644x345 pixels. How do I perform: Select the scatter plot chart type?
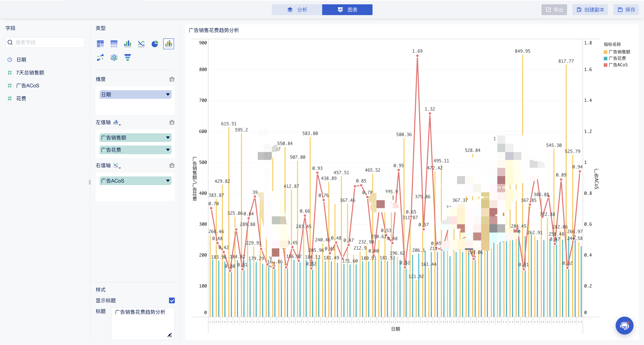coord(100,57)
